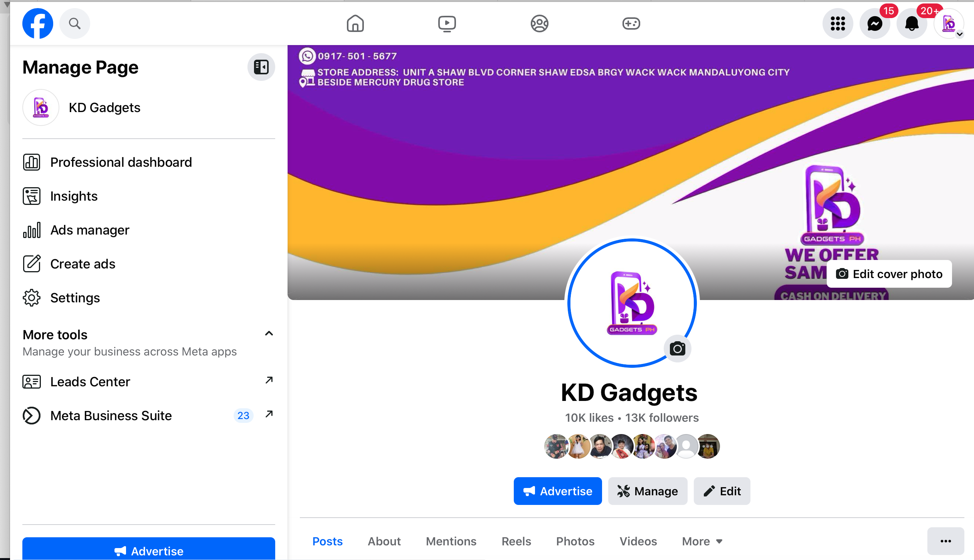Click the Facebook logo icon
The image size is (974, 560).
[37, 23]
